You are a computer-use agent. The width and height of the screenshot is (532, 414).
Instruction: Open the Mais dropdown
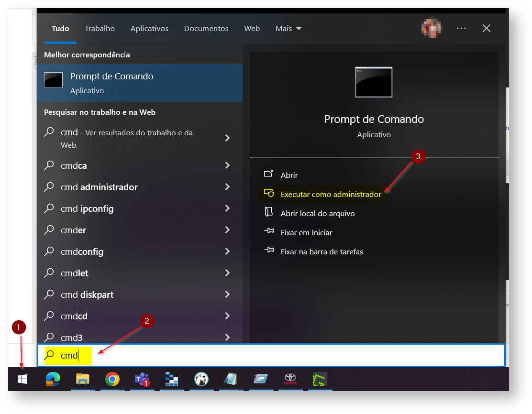coord(288,29)
